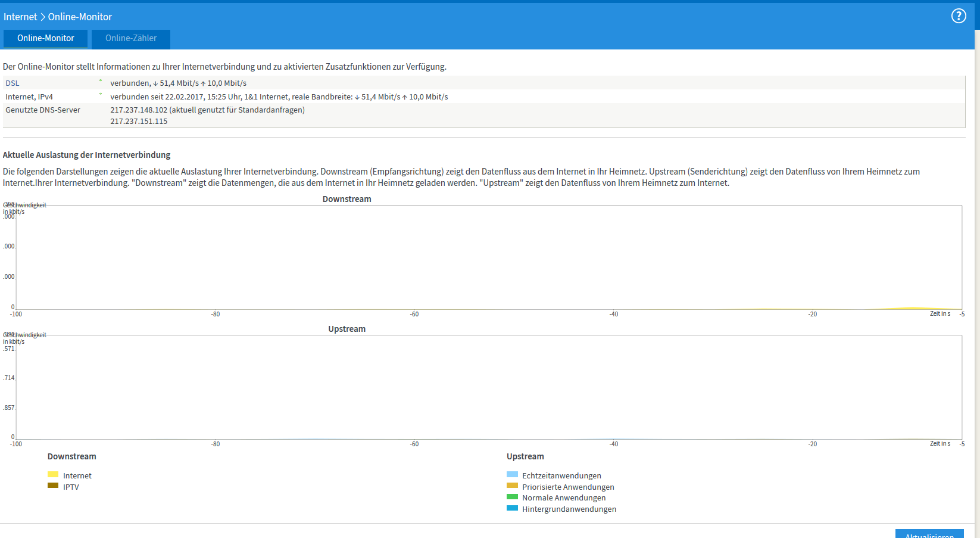Click the green DSL status indicator dot
The image size is (980, 538).
pyautogui.click(x=101, y=80)
